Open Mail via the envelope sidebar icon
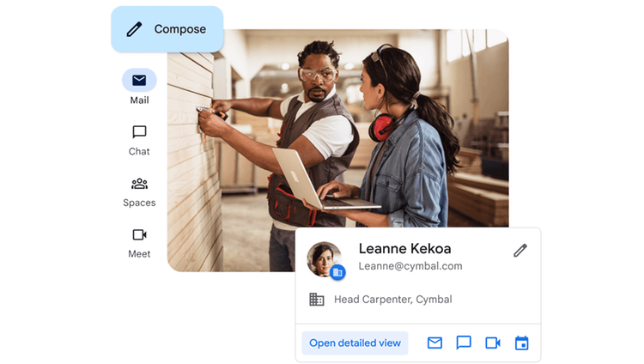The height and width of the screenshot is (364, 644). coord(139,81)
